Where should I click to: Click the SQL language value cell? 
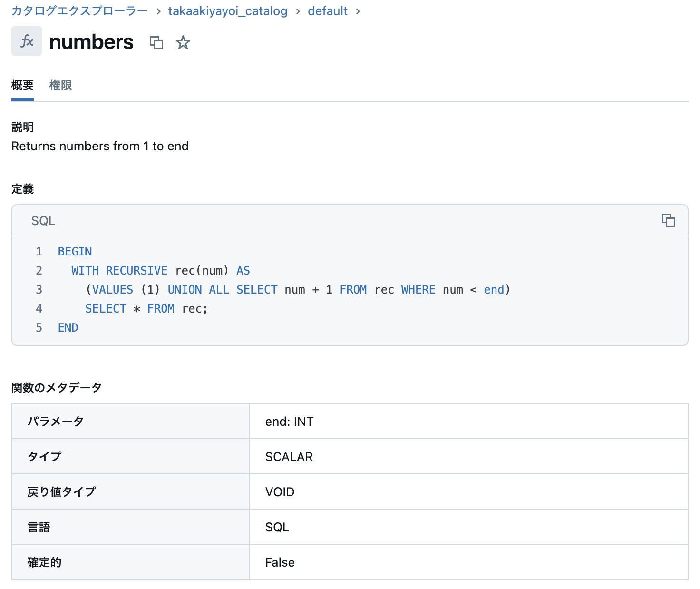(468, 527)
